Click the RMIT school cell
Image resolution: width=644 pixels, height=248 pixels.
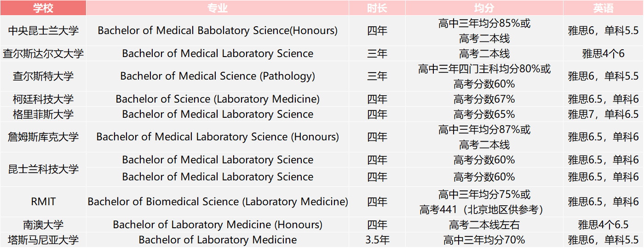(x=43, y=202)
